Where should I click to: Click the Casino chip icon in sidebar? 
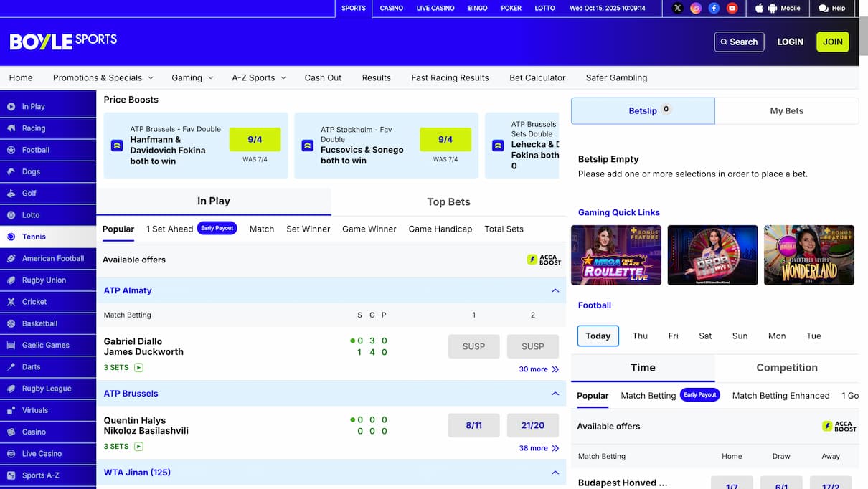pos(11,432)
